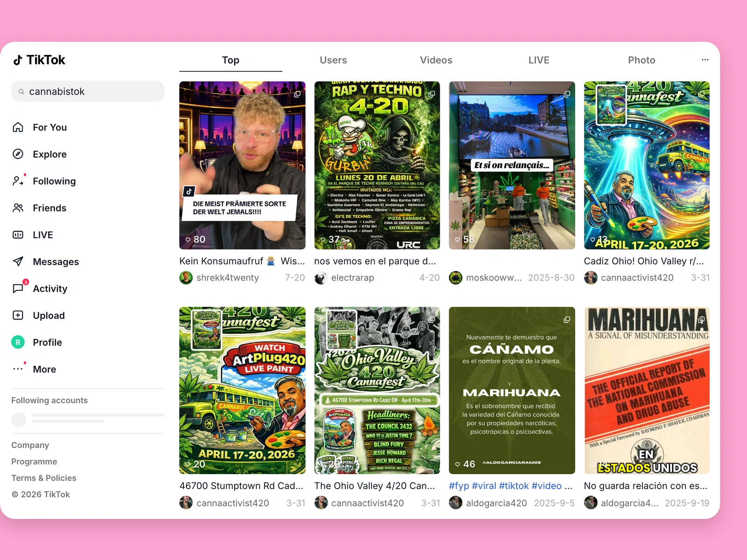Click '© 2026 TikTok' footer text
The height and width of the screenshot is (560, 747).
tap(41, 494)
